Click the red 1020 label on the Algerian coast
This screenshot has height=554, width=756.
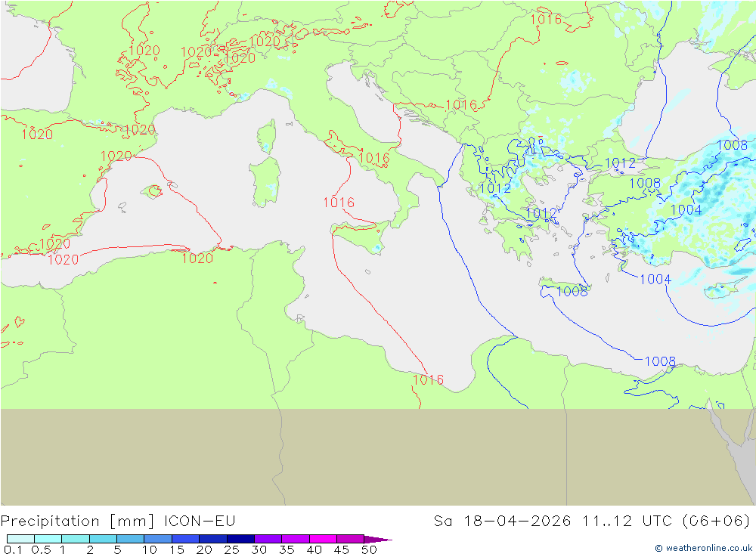(197, 258)
